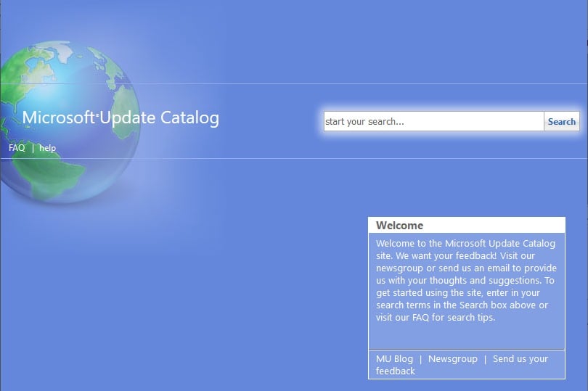Click 'Send us your feedback' link
This screenshot has height=391, width=588.
(462, 365)
